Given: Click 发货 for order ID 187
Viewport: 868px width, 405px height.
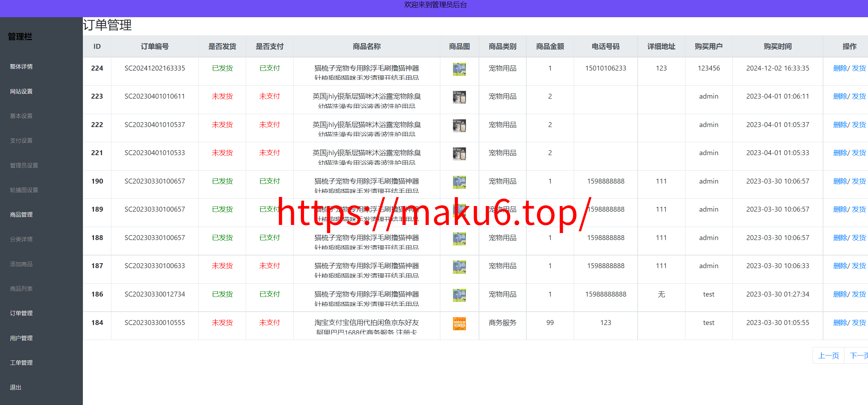Looking at the screenshot, I should pyautogui.click(x=859, y=266).
